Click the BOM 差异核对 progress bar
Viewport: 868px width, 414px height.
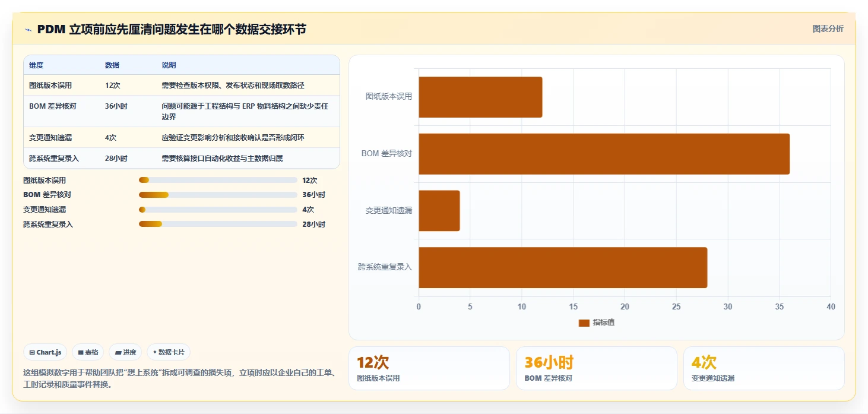pos(218,195)
